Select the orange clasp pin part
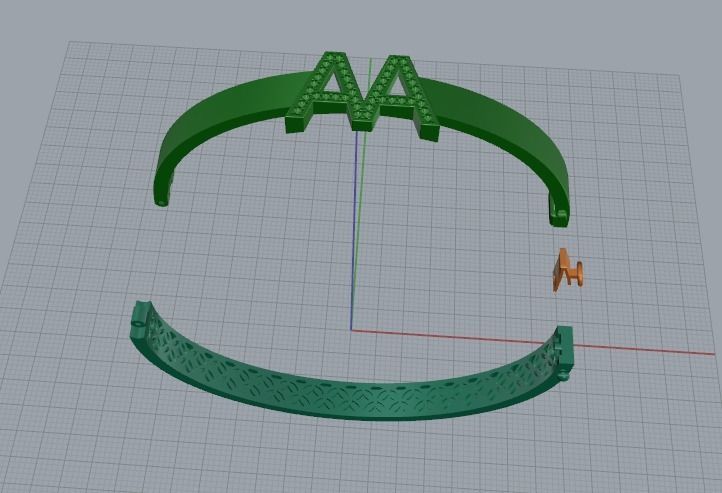Image resolution: width=722 pixels, height=493 pixels. click(x=567, y=270)
